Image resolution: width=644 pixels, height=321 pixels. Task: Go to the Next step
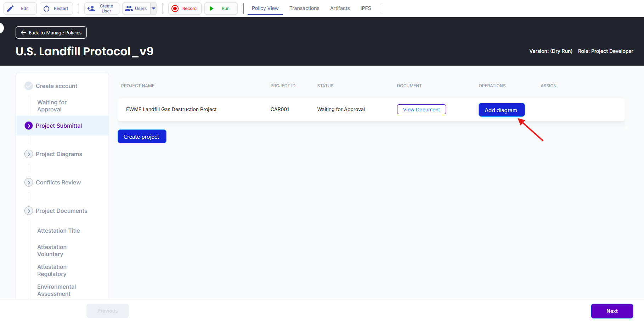612,311
